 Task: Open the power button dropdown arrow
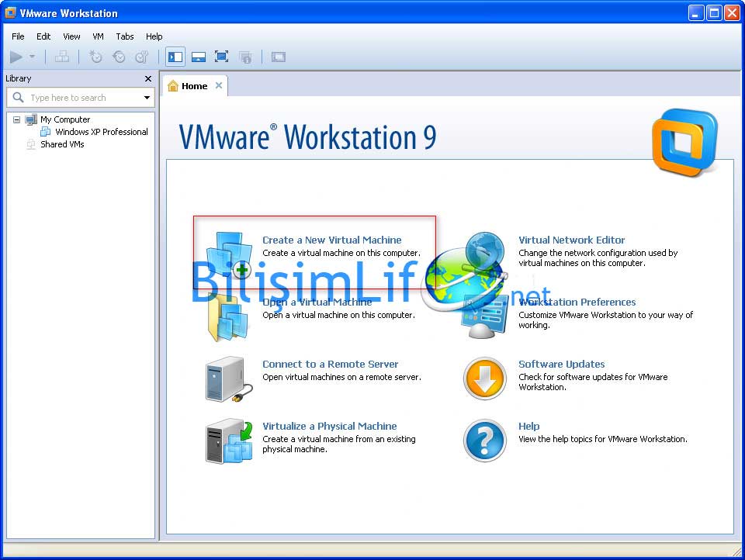(32, 57)
